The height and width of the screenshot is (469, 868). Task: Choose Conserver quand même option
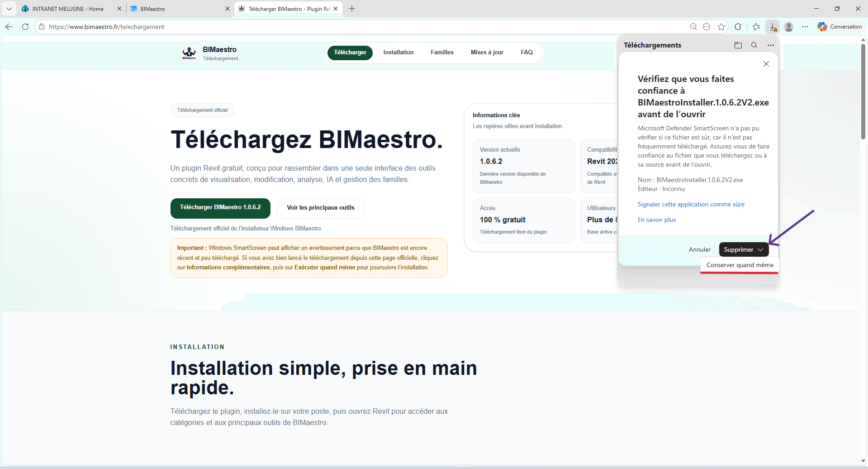click(740, 265)
